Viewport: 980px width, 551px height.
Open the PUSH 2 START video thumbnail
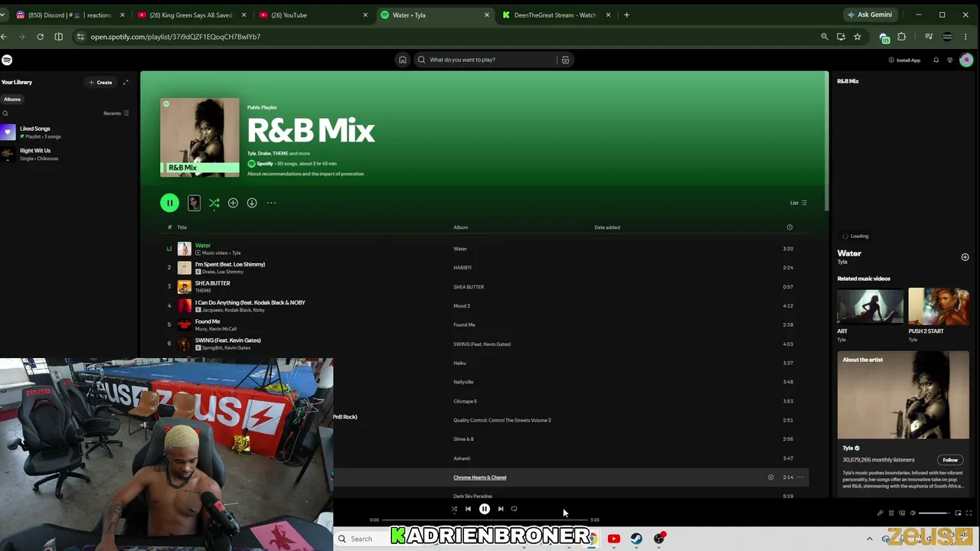939,306
